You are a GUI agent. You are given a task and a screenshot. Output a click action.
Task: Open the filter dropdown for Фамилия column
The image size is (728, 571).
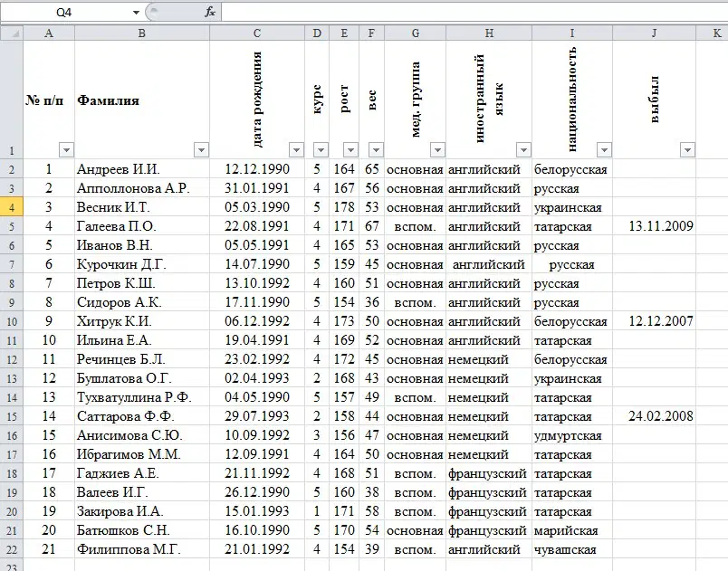201,150
